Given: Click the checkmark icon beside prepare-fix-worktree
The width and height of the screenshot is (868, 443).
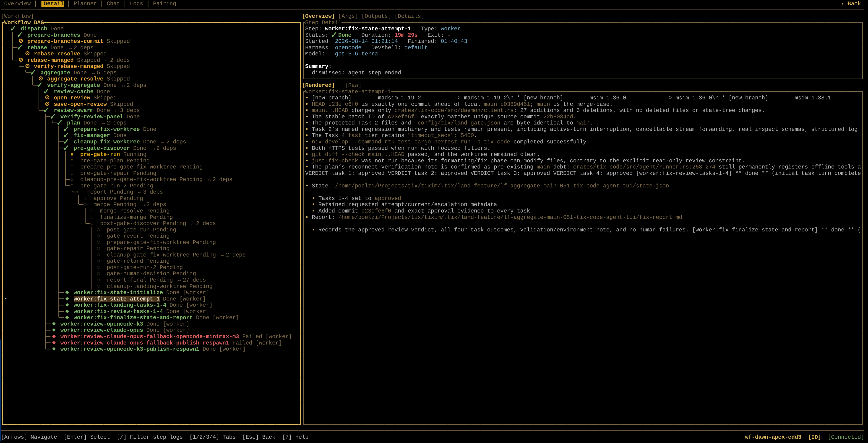Looking at the screenshot, I should click(66, 129).
